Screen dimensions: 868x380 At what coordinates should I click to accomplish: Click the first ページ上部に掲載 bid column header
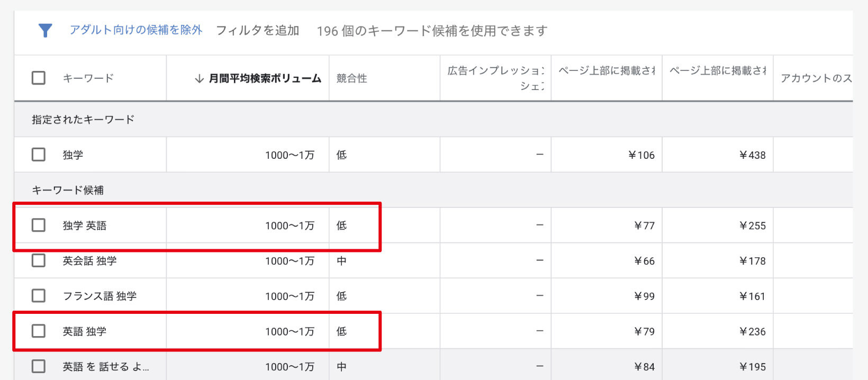click(x=607, y=71)
